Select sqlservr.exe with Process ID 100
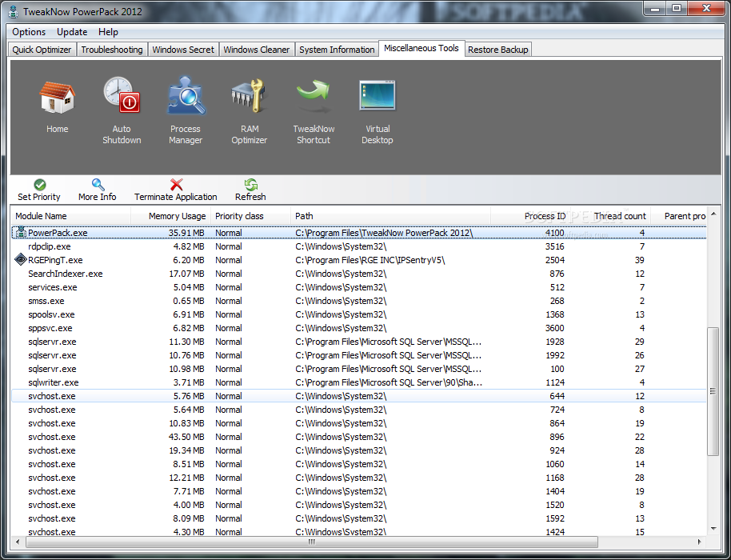Image resolution: width=731 pixels, height=560 pixels. coord(359,368)
